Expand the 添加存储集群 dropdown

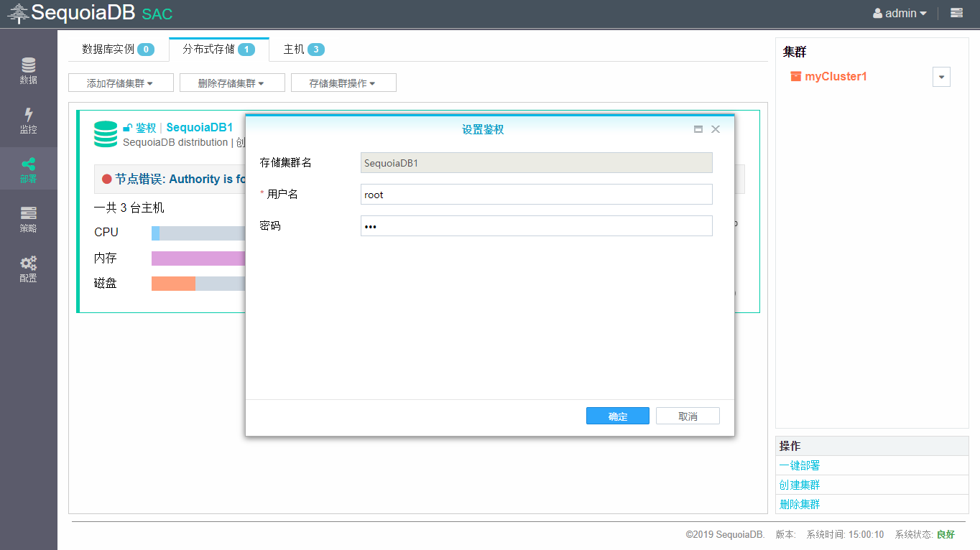point(121,83)
